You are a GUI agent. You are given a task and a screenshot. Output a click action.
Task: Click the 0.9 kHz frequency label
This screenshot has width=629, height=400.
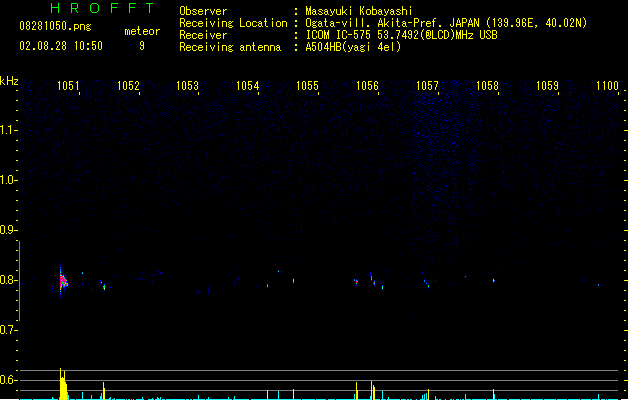coord(7,230)
